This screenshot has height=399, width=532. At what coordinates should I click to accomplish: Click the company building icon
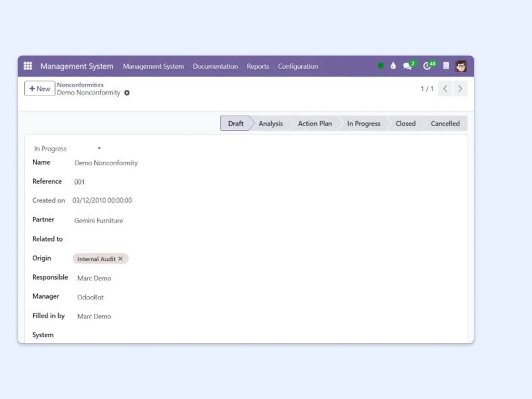446,66
